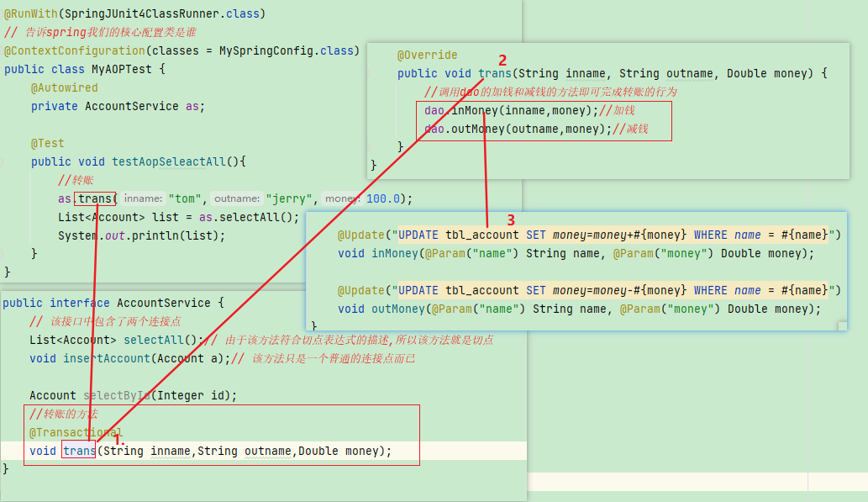Select selectAll in the interface

click(153, 341)
